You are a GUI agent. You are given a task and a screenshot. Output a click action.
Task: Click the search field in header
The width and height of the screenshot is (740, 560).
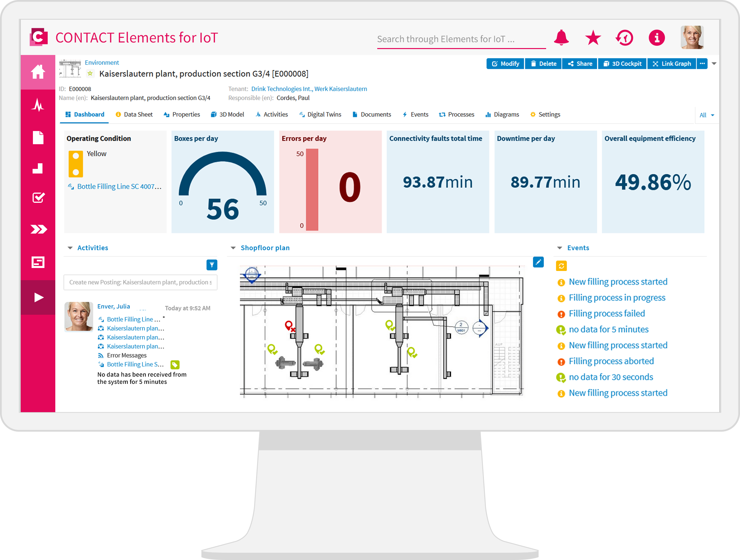click(461, 40)
